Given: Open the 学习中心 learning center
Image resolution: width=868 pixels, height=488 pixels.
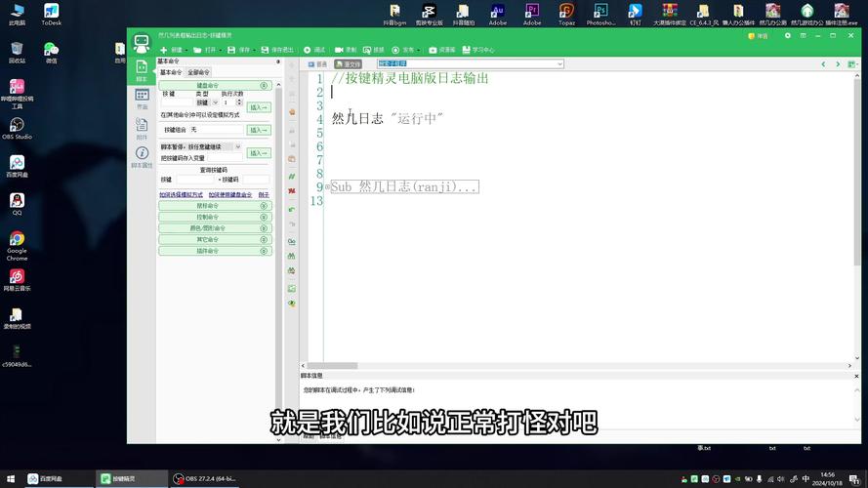Looking at the screenshot, I should pyautogui.click(x=478, y=49).
